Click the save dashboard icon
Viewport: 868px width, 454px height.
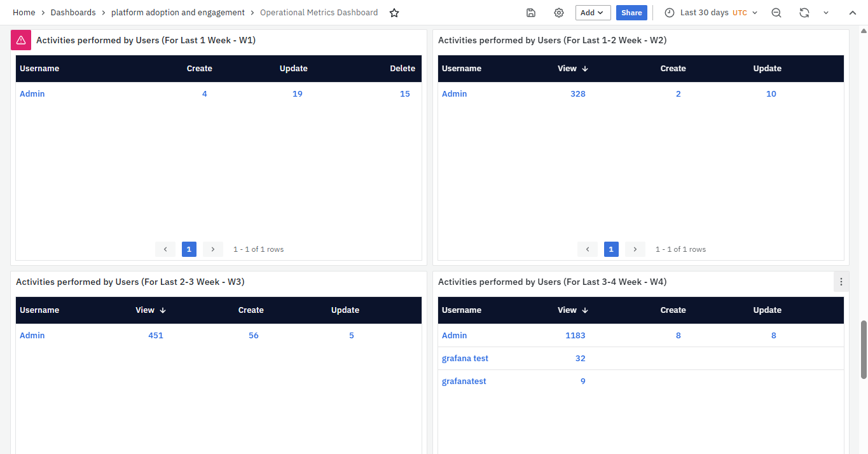(x=531, y=13)
